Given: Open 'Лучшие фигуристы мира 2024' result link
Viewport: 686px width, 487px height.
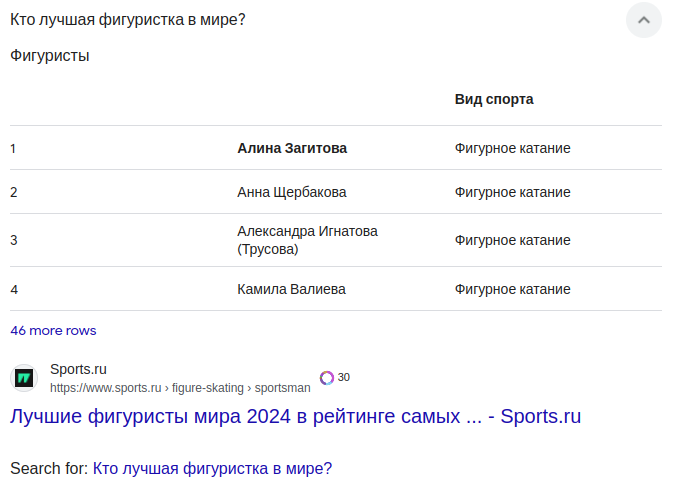Looking at the screenshot, I should [295, 416].
